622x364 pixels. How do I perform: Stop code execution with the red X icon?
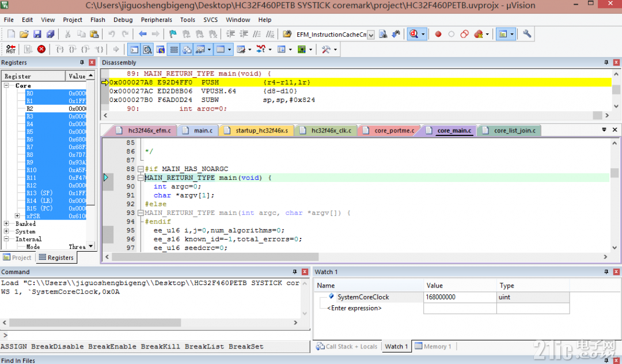tap(41, 50)
